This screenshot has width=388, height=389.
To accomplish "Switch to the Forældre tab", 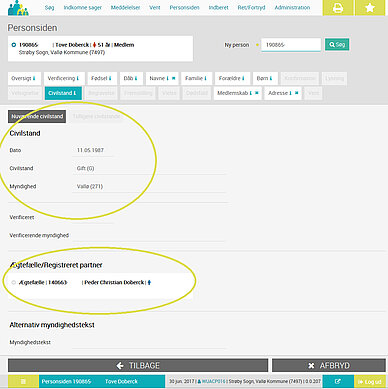I will click(232, 78).
